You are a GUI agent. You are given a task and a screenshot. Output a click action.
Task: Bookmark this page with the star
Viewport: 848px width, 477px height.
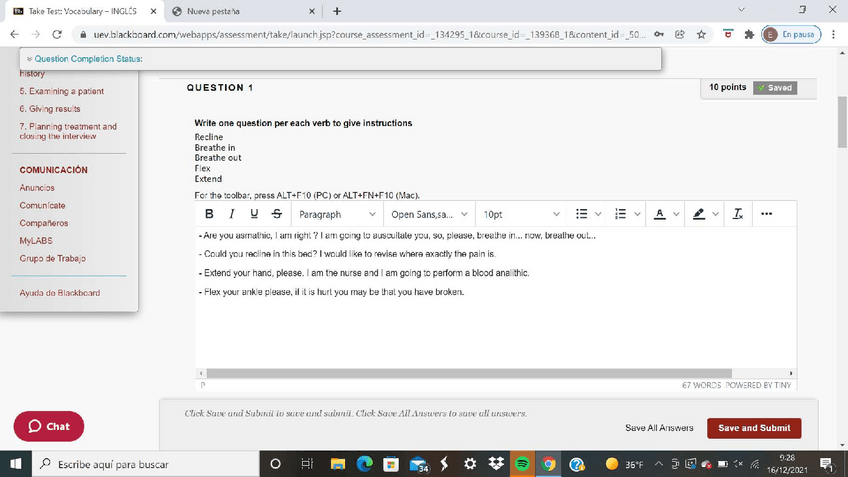(701, 35)
